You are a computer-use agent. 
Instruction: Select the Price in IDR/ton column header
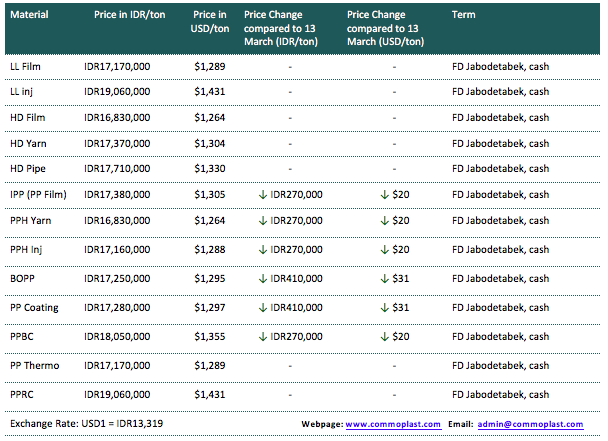point(129,16)
